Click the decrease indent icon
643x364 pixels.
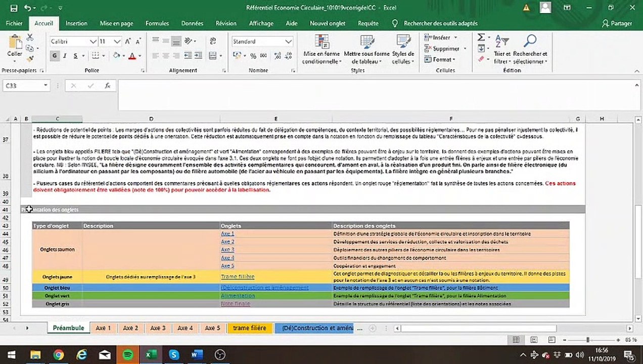point(189,56)
